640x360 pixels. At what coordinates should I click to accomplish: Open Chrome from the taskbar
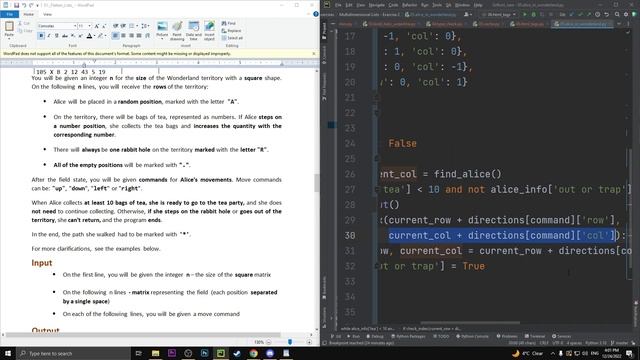[253, 353]
